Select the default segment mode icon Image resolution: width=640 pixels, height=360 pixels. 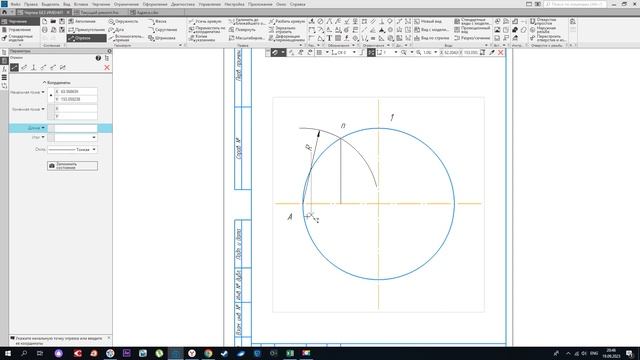pyautogui.click(x=14, y=67)
